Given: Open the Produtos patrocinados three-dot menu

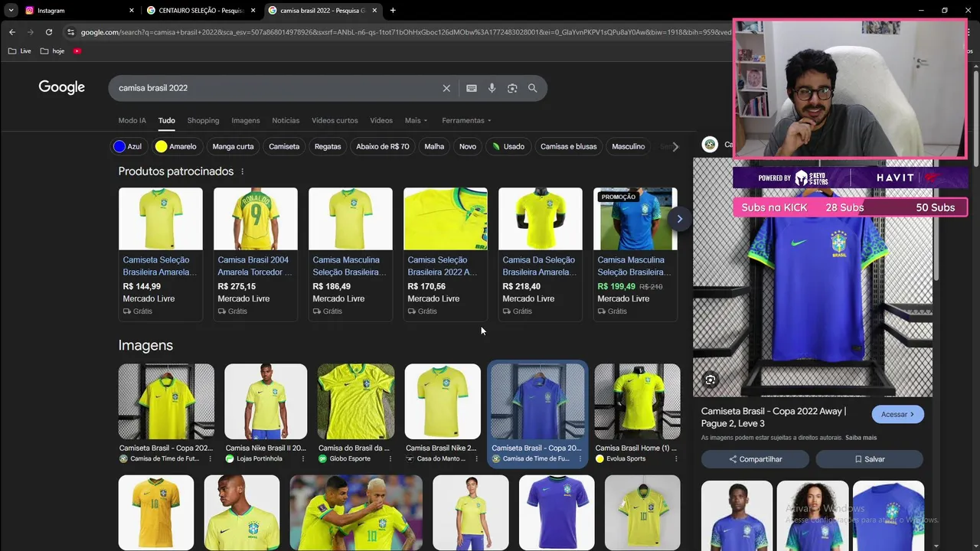Looking at the screenshot, I should pos(242,171).
